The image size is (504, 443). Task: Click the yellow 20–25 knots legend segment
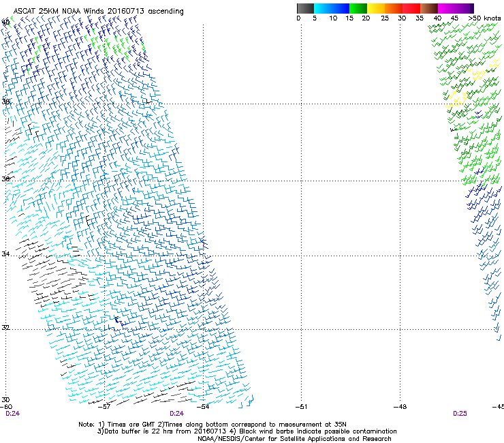[x=376, y=8]
